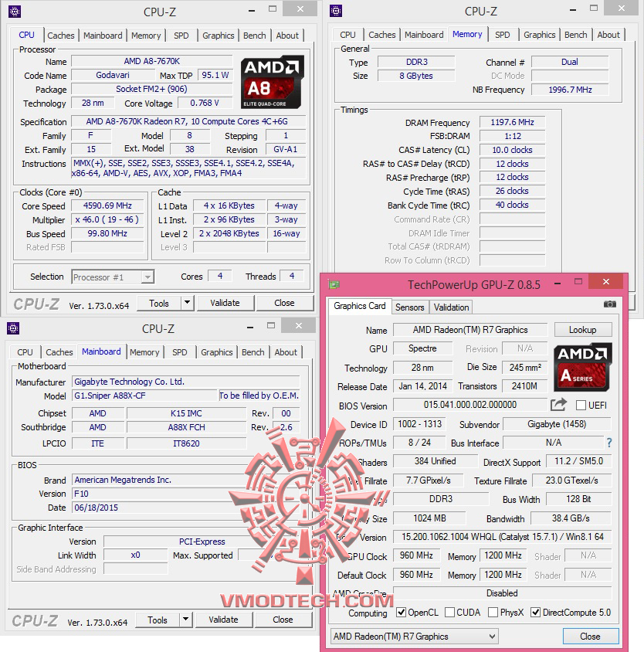Open Tools dropdown arrow in Mainboard window

(x=185, y=620)
